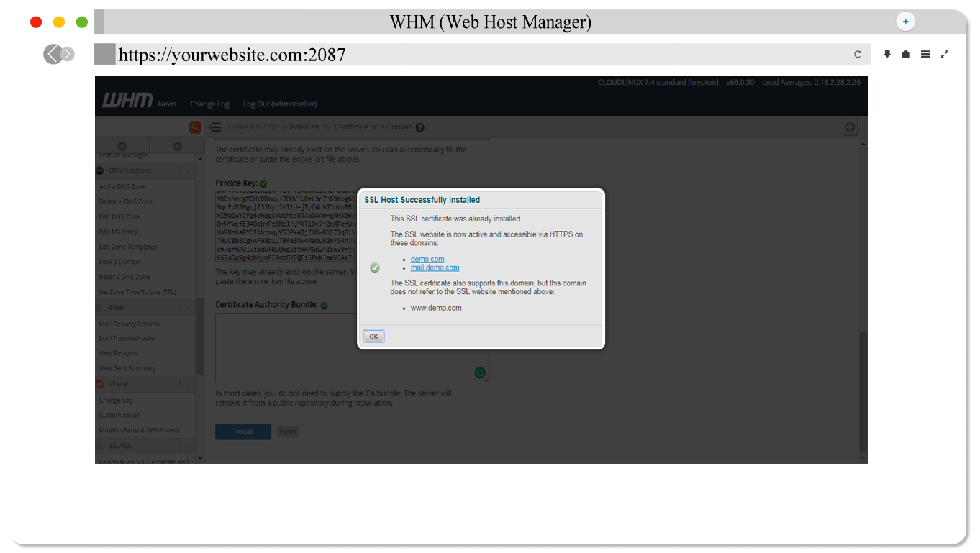Toggle the sidebar hamburger menu icon
Screen dimensions: 980x553
214,127
